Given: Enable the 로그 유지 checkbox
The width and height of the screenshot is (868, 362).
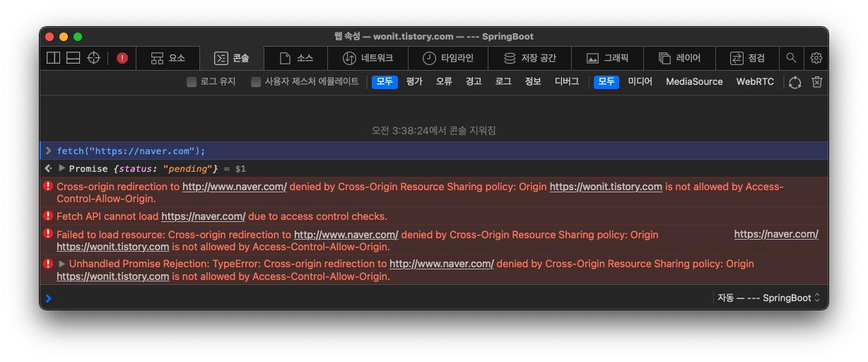Looking at the screenshot, I should pos(192,82).
